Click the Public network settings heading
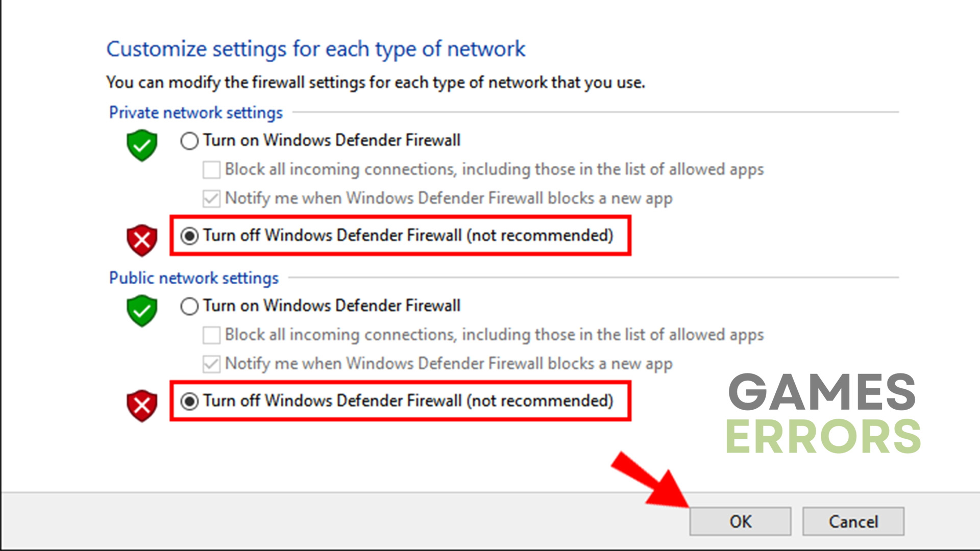Screen dimensions: 980x551 click(194, 278)
